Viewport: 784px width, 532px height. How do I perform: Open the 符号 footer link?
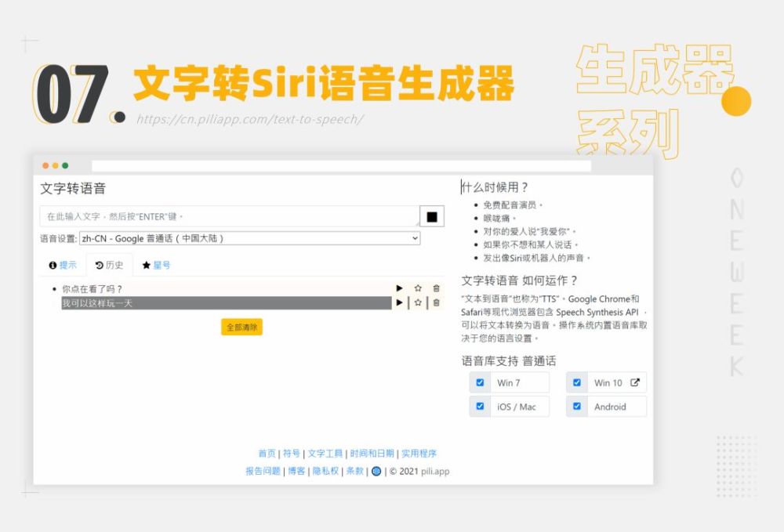[x=292, y=454]
